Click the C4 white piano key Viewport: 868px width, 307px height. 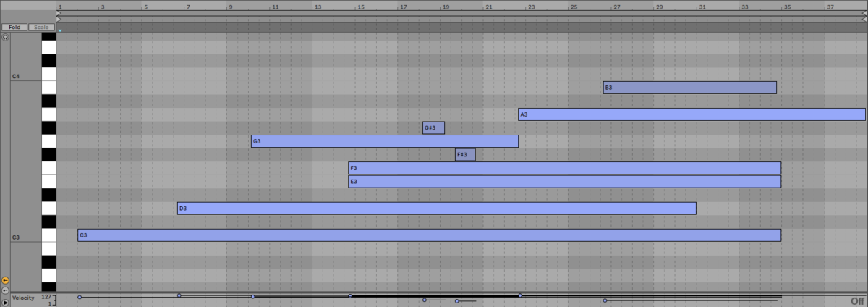click(x=48, y=74)
